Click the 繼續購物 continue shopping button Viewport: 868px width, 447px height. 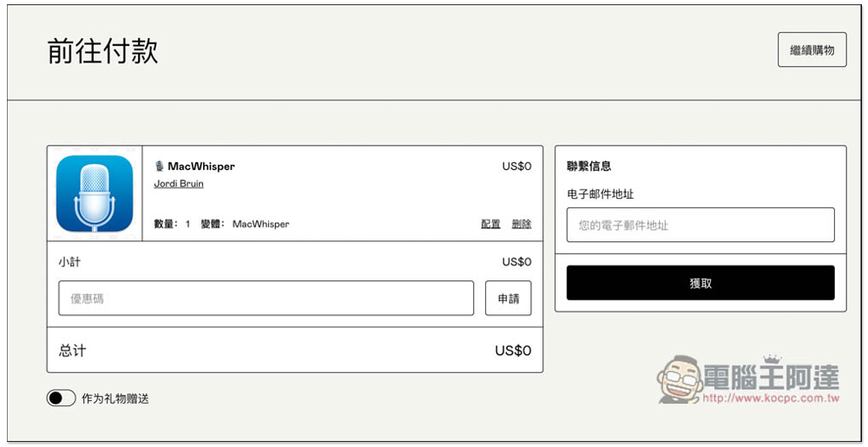tap(812, 49)
